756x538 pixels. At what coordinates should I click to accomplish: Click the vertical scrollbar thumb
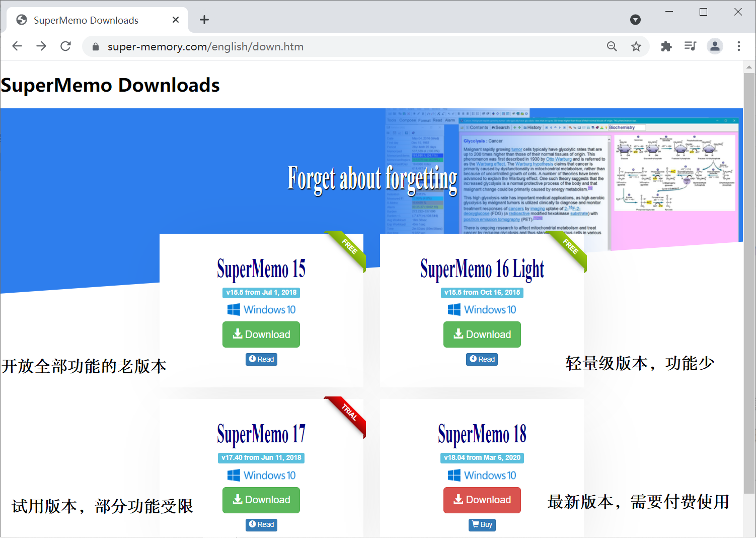tap(749, 282)
